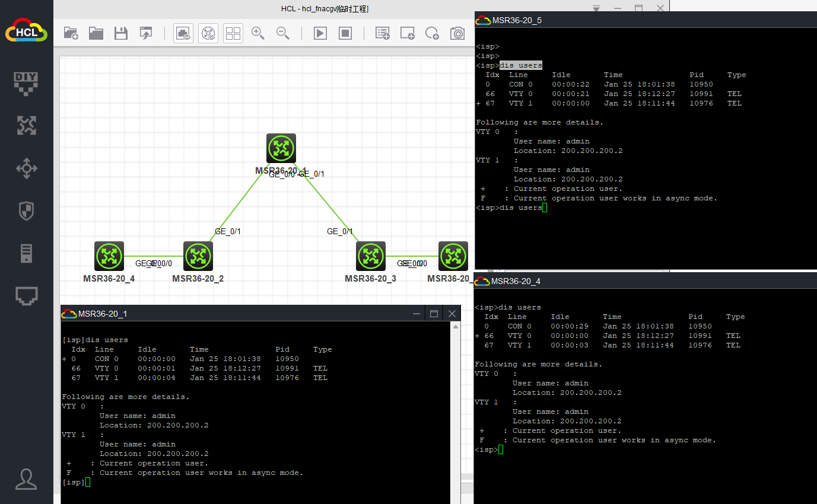Viewport: 817px width, 504px height.
Task: Stop all devices with the stop button
Action: pos(345,33)
